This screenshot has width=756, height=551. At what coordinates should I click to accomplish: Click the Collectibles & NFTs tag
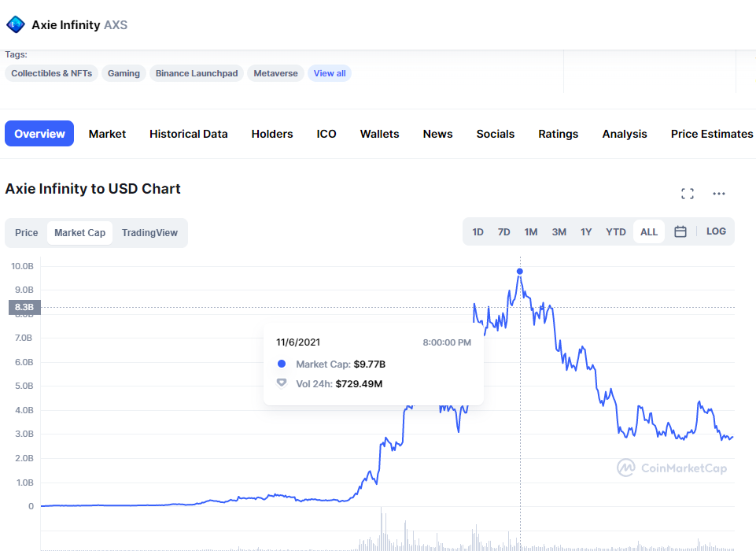52,73
